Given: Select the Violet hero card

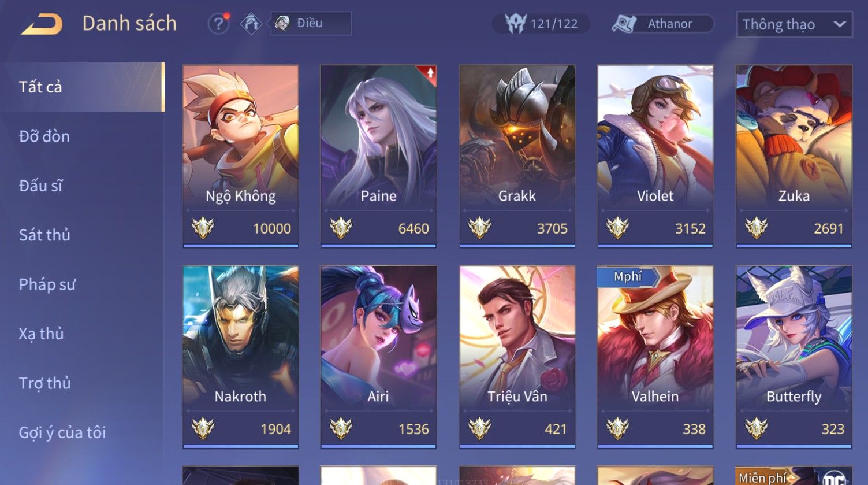Looking at the screenshot, I should (x=655, y=156).
